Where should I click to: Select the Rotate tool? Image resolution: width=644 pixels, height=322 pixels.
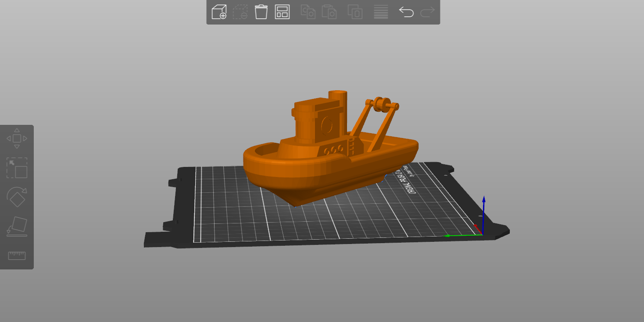(x=17, y=197)
